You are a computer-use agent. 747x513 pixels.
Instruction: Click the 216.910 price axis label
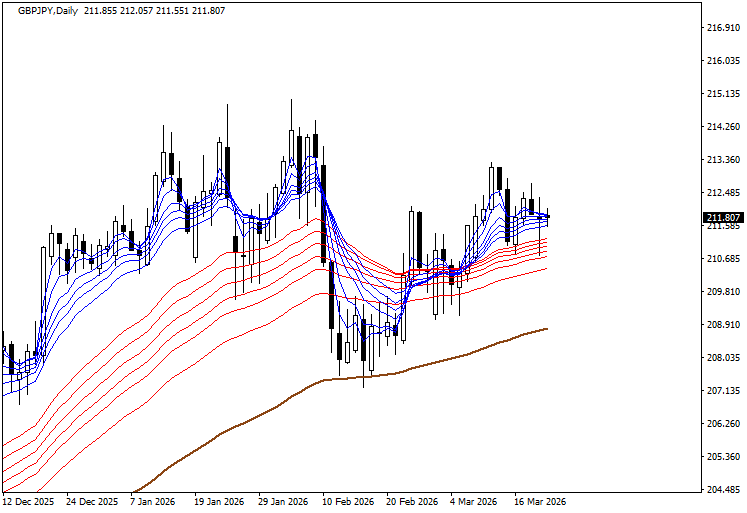pos(722,27)
